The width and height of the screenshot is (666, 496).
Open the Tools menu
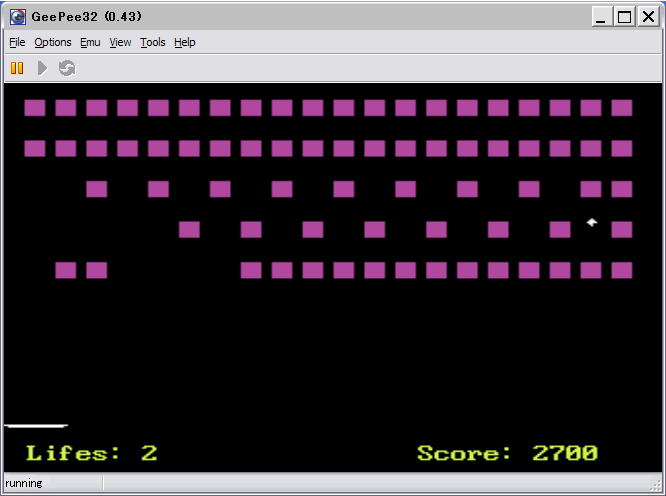pyautogui.click(x=153, y=42)
